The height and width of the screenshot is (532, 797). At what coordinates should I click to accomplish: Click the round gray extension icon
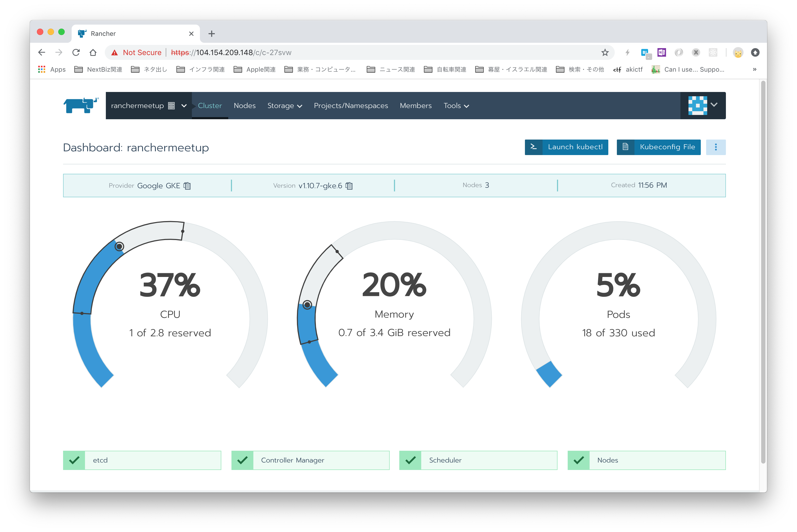[x=679, y=52]
